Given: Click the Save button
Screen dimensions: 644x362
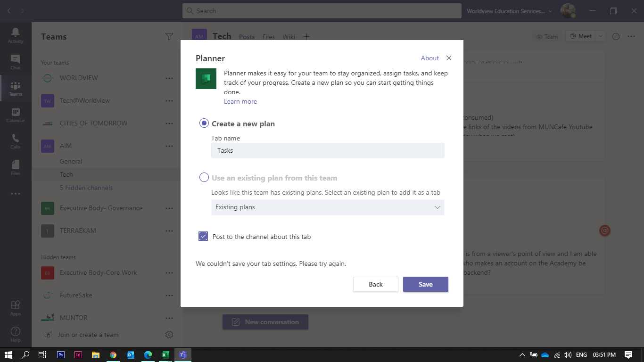Looking at the screenshot, I should [425, 284].
